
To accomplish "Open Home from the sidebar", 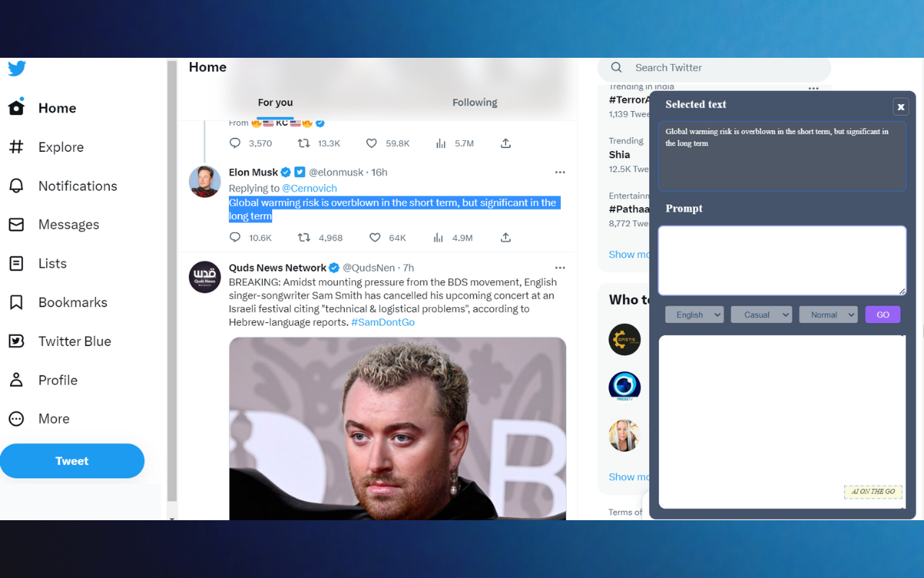I will point(43,108).
